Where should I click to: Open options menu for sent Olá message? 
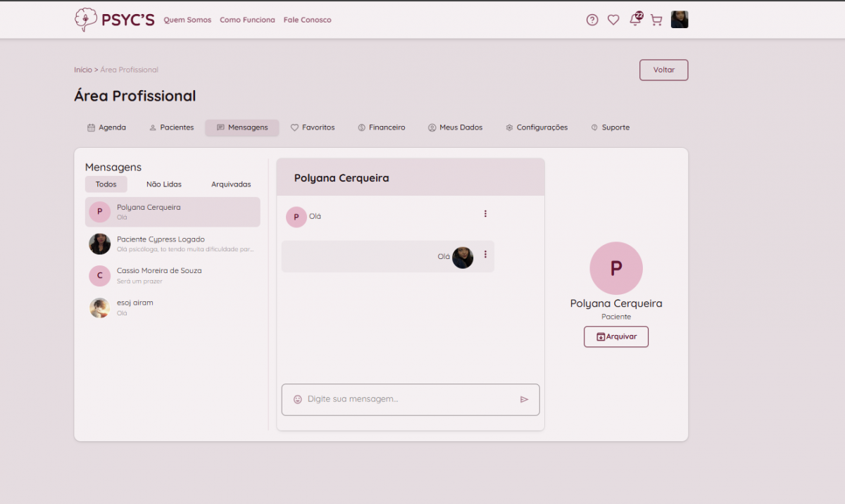pos(485,254)
